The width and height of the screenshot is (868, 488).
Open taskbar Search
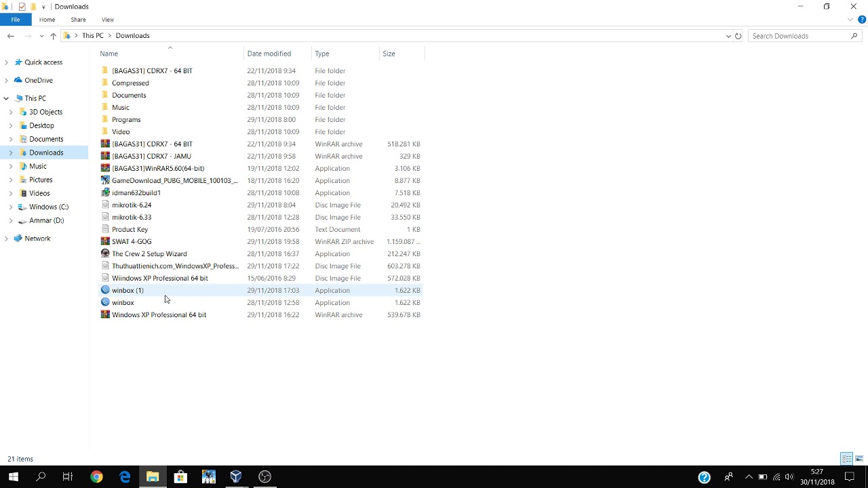point(41,476)
